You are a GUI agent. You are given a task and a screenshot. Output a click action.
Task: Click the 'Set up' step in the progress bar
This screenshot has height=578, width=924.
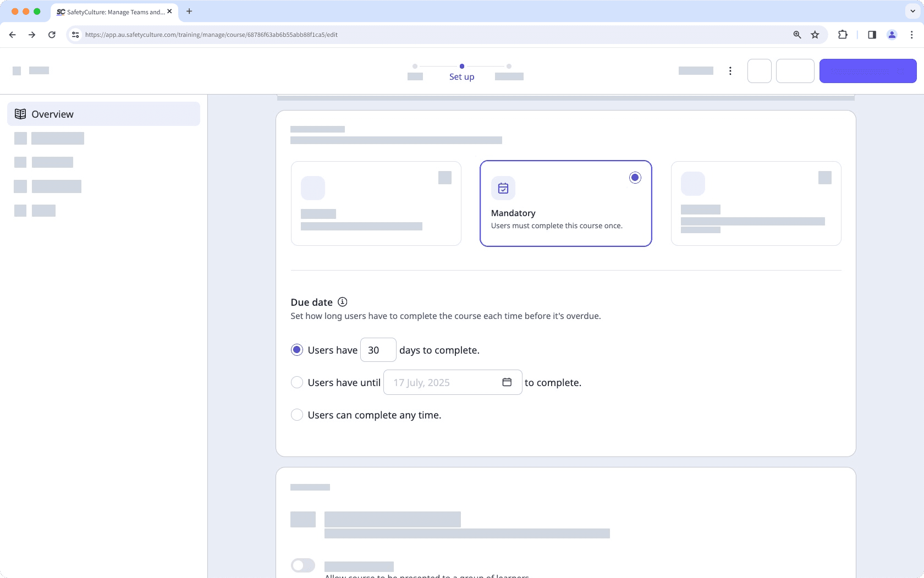[461, 76]
